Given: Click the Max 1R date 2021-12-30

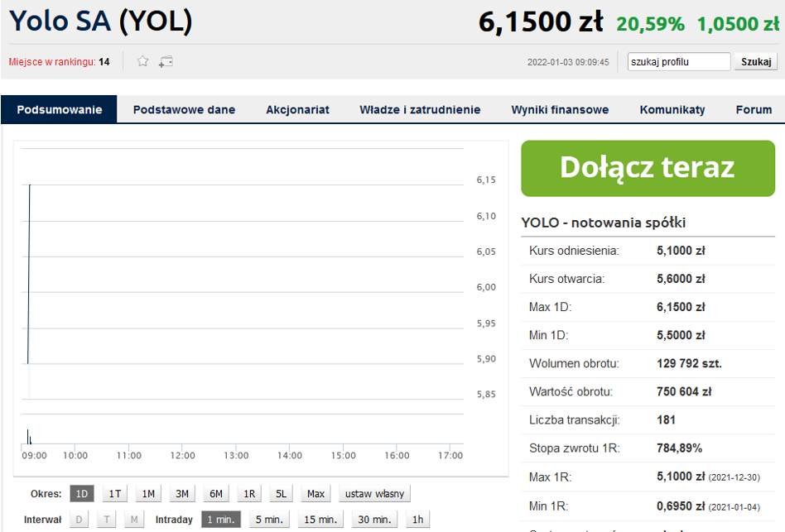Looking at the screenshot, I should [734, 477].
